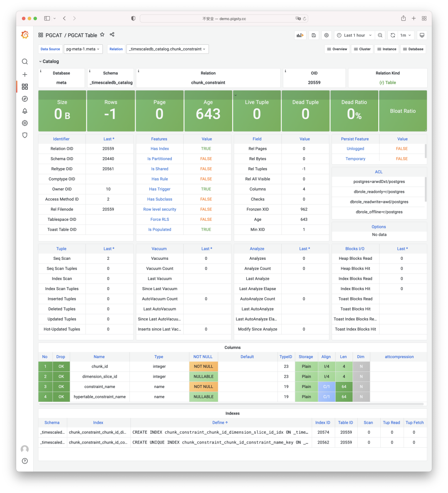Open the Cluster dashboard link
448x493 pixels.
[362, 49]
